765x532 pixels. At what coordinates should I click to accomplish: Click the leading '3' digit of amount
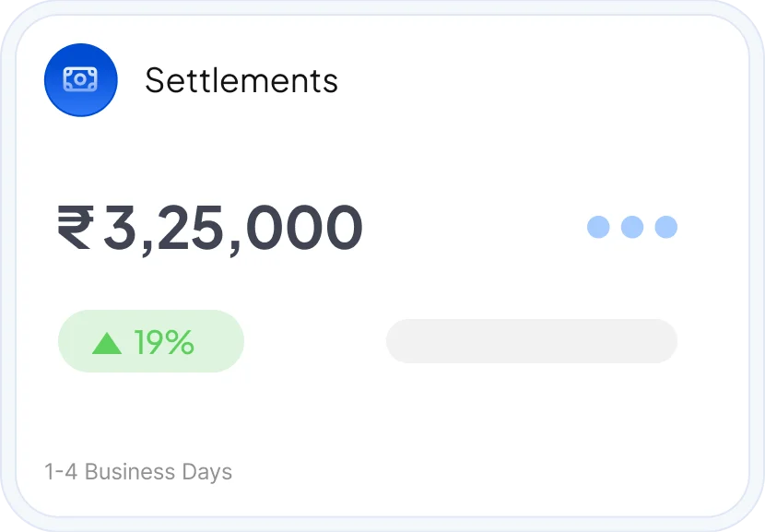coord(119,228)
